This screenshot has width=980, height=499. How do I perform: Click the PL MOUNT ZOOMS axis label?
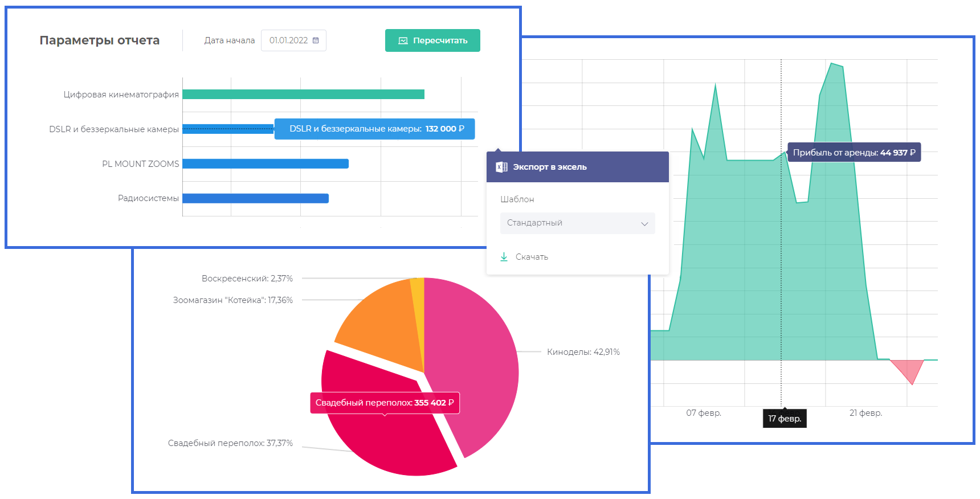point(141,164)
